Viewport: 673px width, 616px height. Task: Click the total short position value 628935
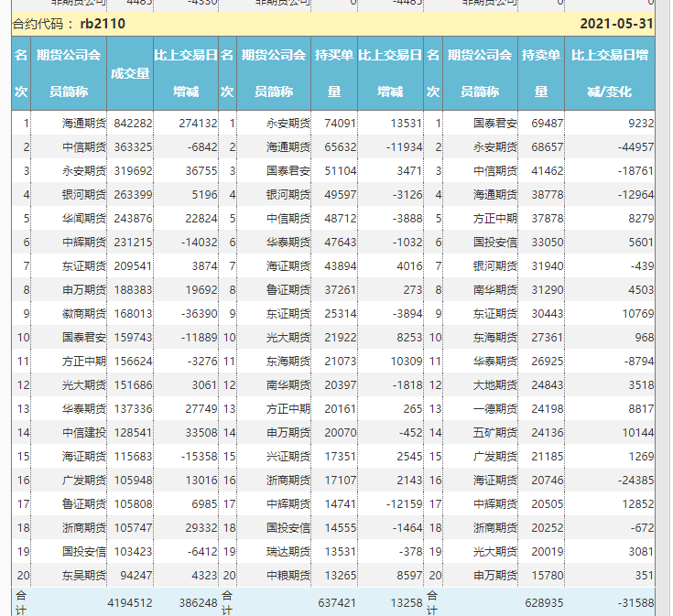[x=542, y=602]
